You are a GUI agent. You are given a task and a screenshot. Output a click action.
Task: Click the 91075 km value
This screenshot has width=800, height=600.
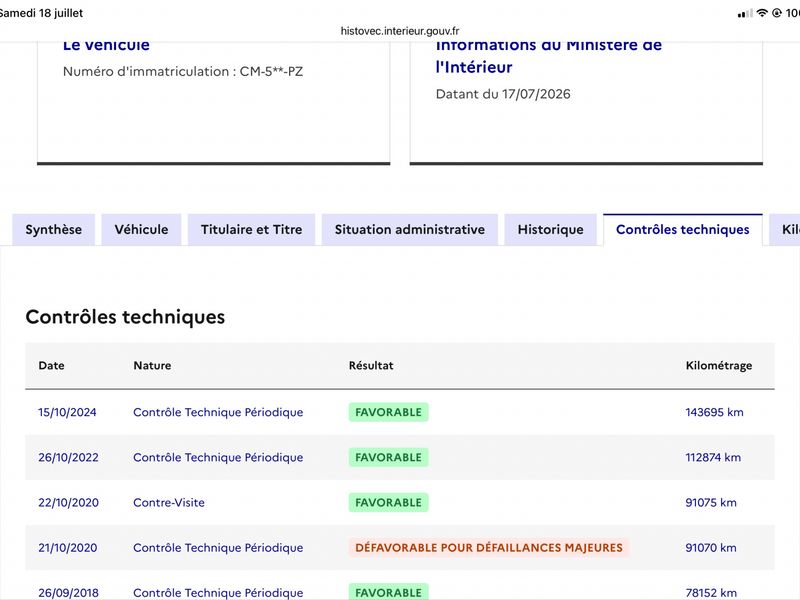click(x=711, y=503)
